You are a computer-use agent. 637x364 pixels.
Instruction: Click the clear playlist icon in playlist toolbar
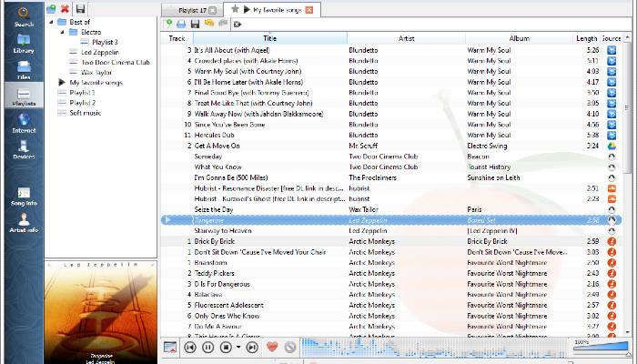(x=238, y=25)
